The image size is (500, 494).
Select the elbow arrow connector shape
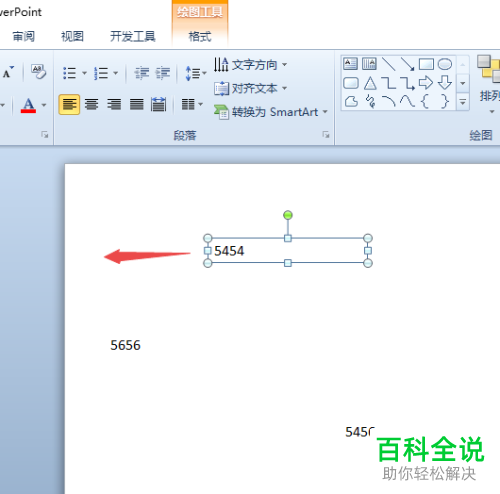click(x=407, y=83)
